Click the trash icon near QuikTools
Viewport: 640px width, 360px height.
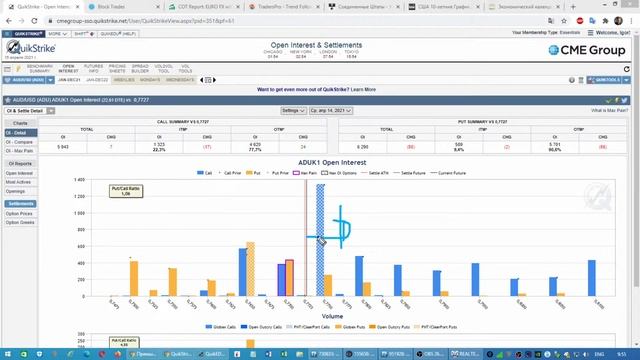click(x=581, y=80)
